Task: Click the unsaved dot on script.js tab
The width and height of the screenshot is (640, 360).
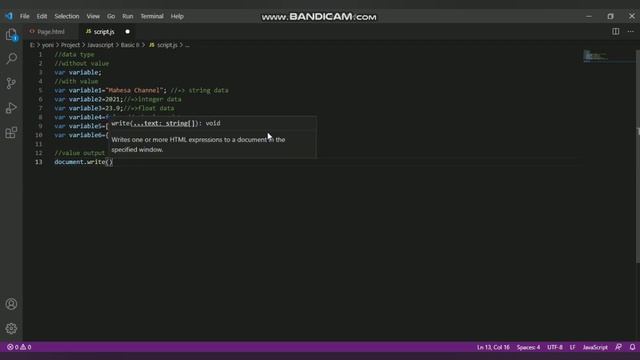Action: pyautogui.click(x=127, y=31)
